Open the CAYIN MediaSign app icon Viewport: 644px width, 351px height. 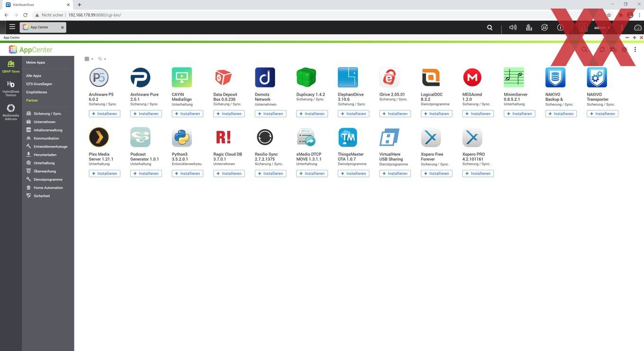182,78
